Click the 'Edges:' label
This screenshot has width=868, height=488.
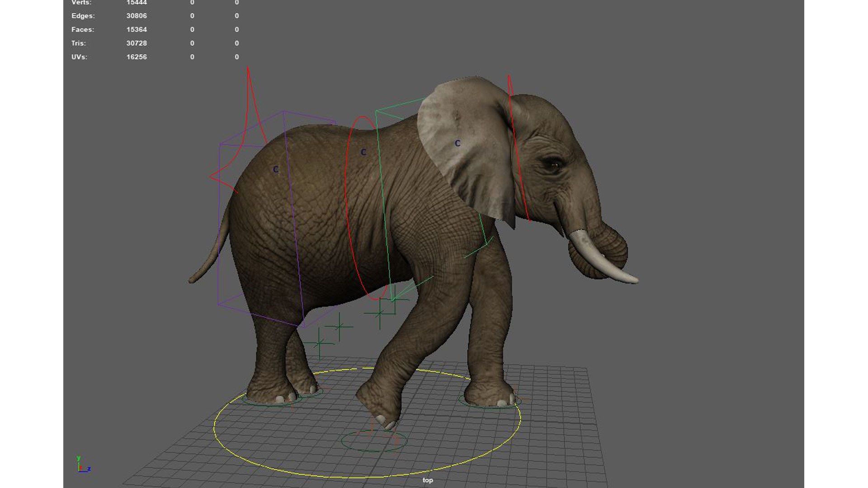83,16
